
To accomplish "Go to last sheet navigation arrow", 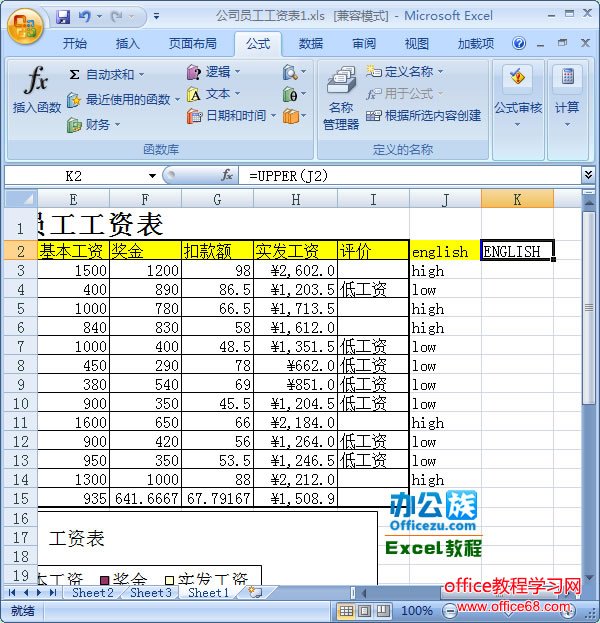I will [x=52, y=592].
